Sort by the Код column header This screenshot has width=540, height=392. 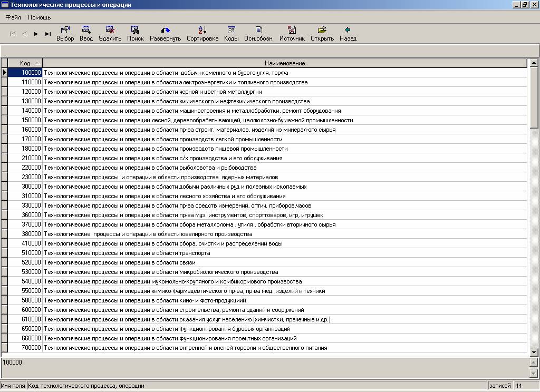click(x=25, y=63)
